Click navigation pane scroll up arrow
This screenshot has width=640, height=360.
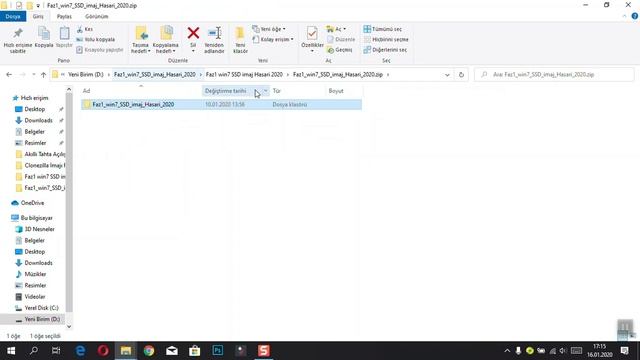(x=69, y=90)
